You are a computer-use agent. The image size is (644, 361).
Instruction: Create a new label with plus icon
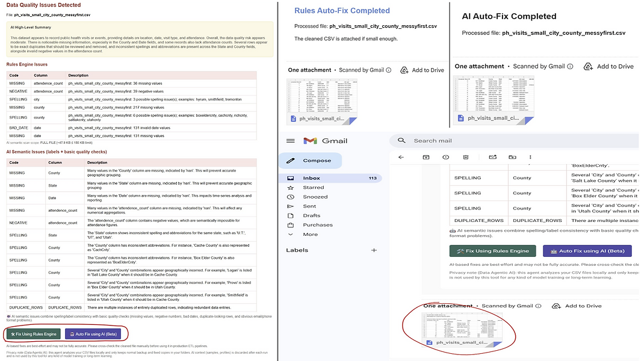tap(374, 250)
